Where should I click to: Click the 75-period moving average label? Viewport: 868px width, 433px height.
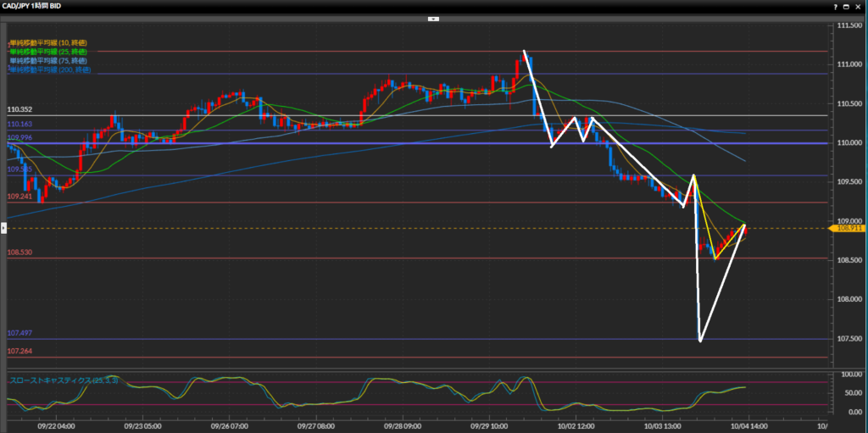coord(48,61)
